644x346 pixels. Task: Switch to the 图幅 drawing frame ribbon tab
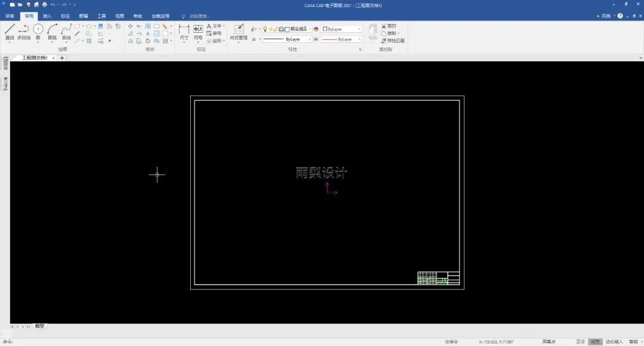coord(83,17)
